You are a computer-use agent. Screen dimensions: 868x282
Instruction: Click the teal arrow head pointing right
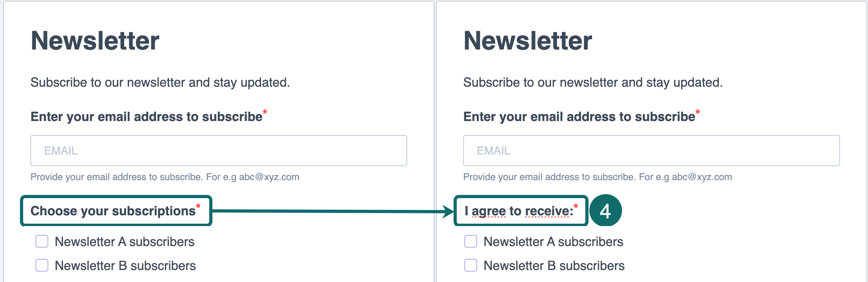tap(448, 211)
